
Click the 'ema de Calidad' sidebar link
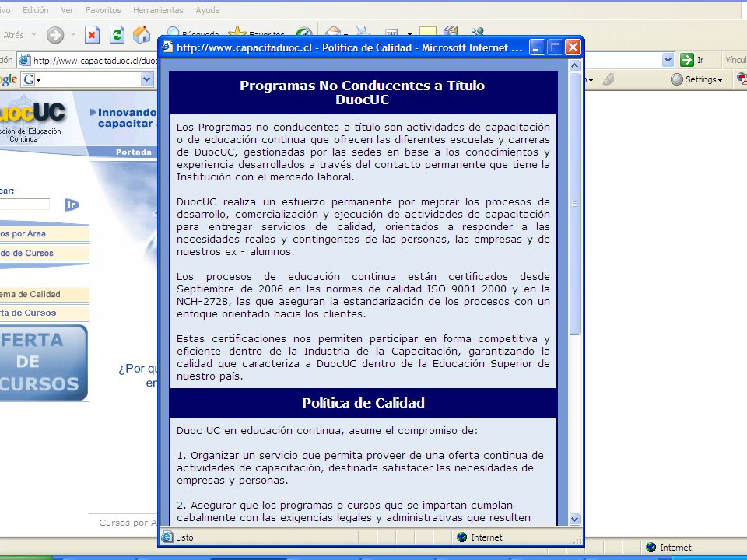point(44,294)
